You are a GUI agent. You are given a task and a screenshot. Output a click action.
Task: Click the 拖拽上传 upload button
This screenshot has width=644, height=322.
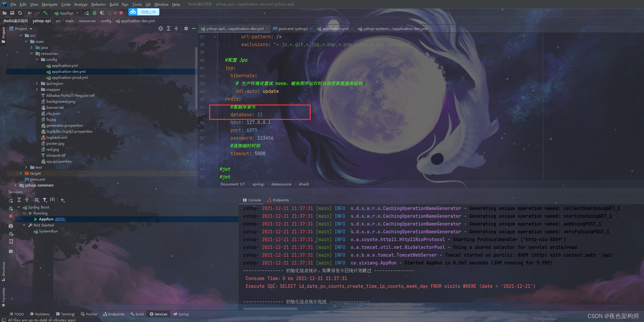(148, 12)
